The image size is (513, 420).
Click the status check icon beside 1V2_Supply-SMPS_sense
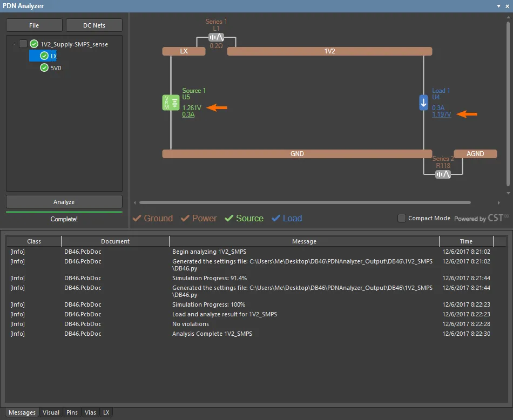34,44
